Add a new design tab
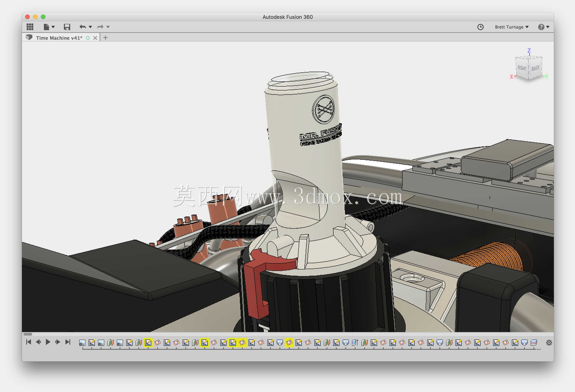575x392 pixels. click(105, 38)
